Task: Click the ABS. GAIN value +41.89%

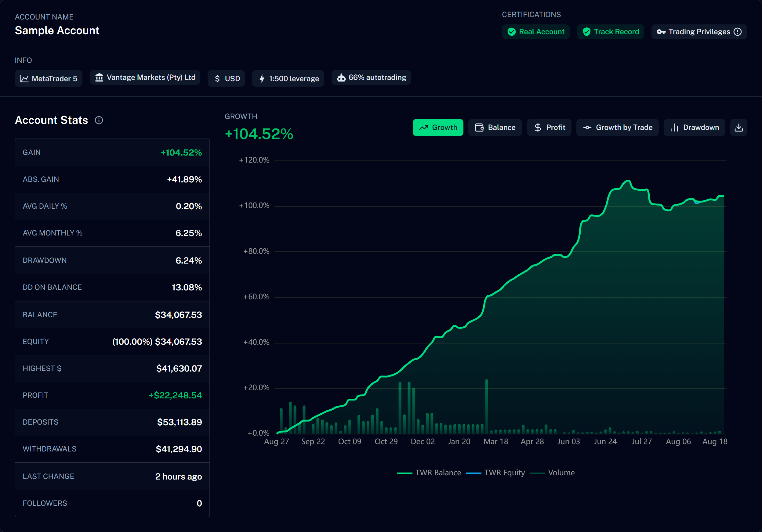Action: tap(184, 179)
